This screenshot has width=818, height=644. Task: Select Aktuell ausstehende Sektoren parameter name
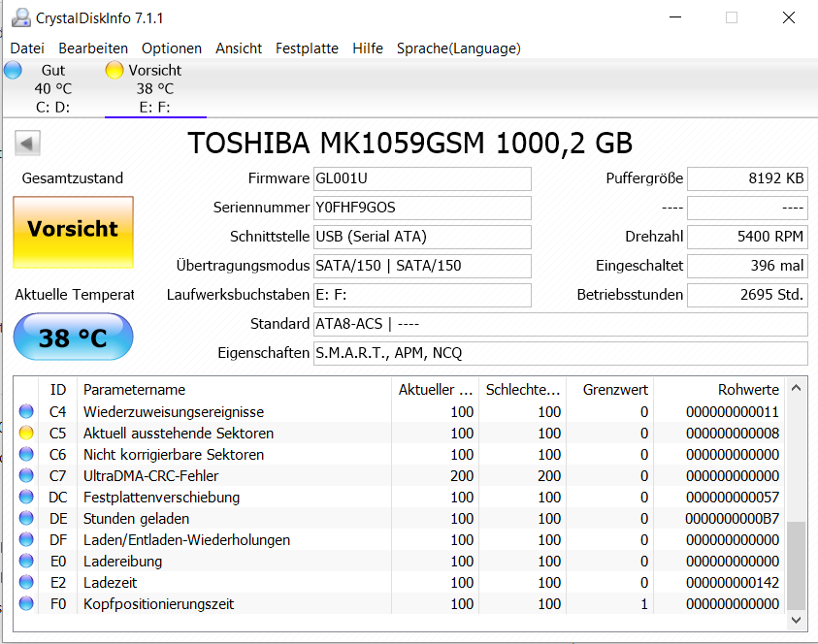(x=179, y=434)
